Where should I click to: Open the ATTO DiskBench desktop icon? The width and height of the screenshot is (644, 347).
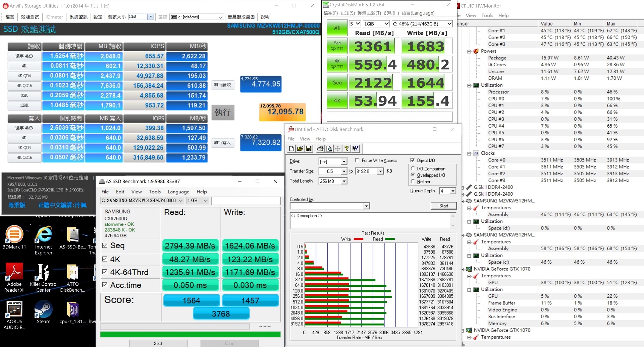73,278
